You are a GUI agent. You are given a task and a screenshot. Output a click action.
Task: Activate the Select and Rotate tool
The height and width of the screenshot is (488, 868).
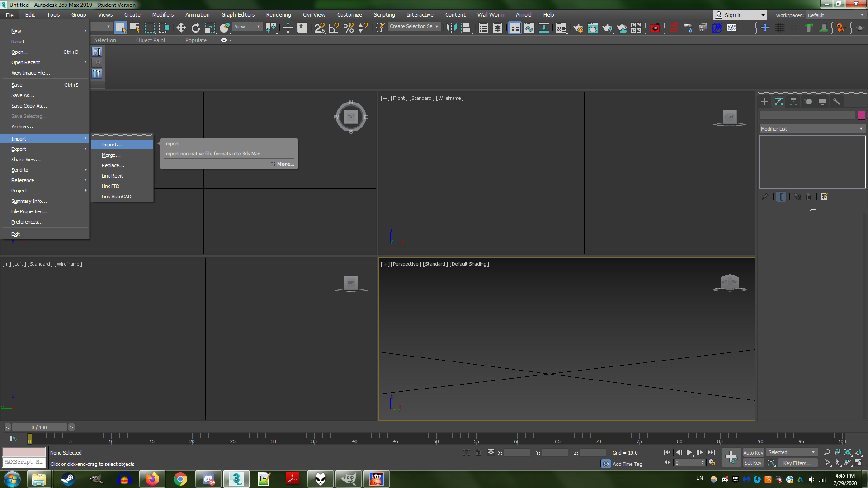pyautogui.click(x=195, y=28)
